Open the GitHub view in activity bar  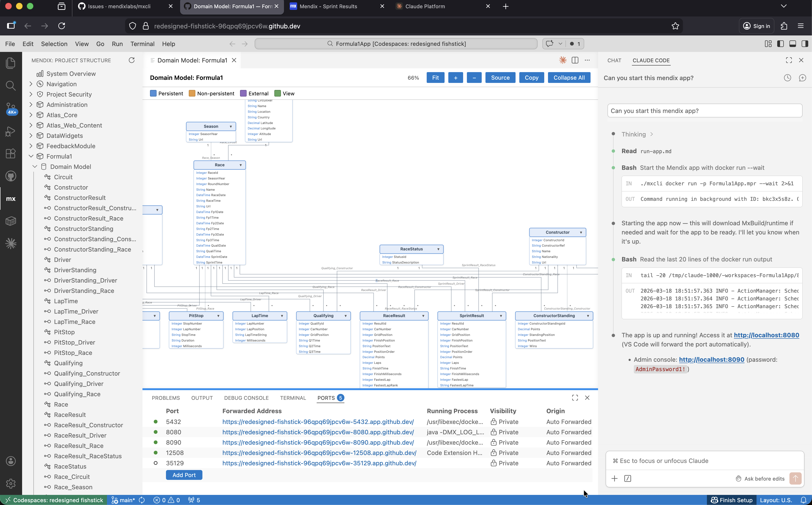tap(11, 176)
